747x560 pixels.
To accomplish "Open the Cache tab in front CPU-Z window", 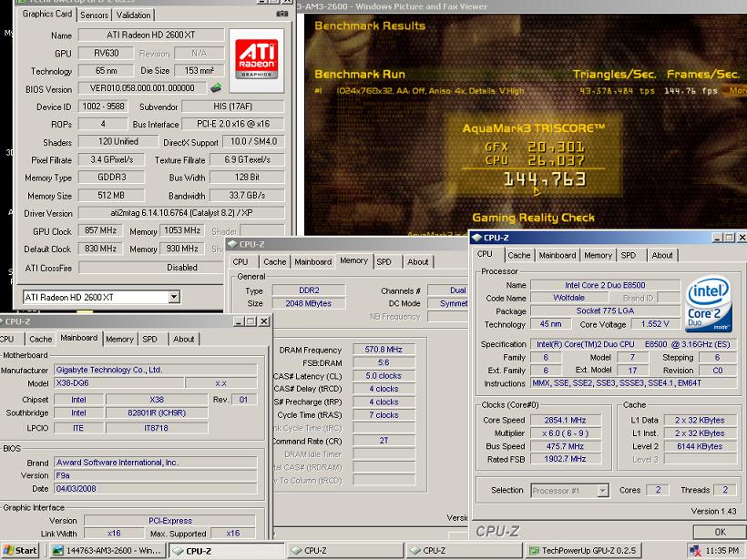I will pos(519,255).
